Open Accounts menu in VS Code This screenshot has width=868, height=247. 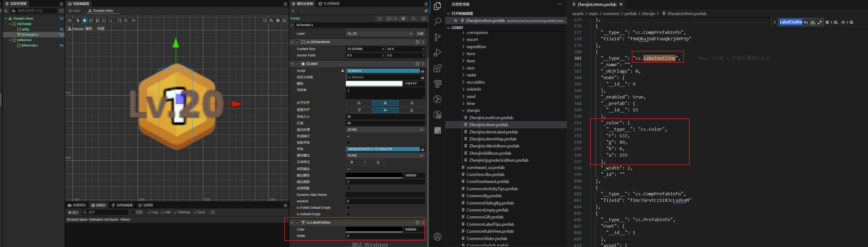coord(437,237)
